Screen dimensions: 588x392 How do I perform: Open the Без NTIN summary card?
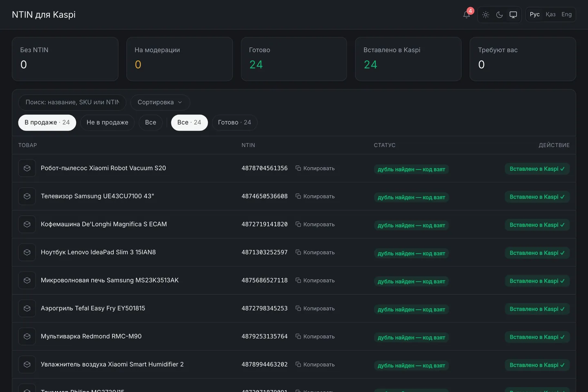click(65, 59)
